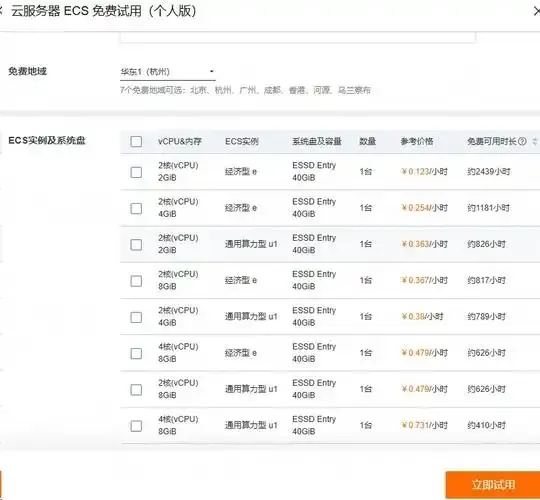The image size is (540, 500).
Task: Tick checkbox for 4核 8GiB 经济型 e row
Action: (x=136, y=353)
